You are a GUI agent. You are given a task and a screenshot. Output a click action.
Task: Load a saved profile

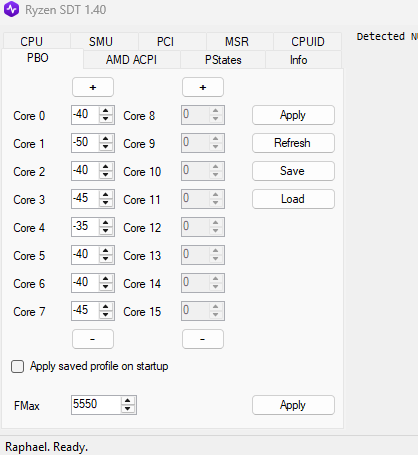[293, 199]
